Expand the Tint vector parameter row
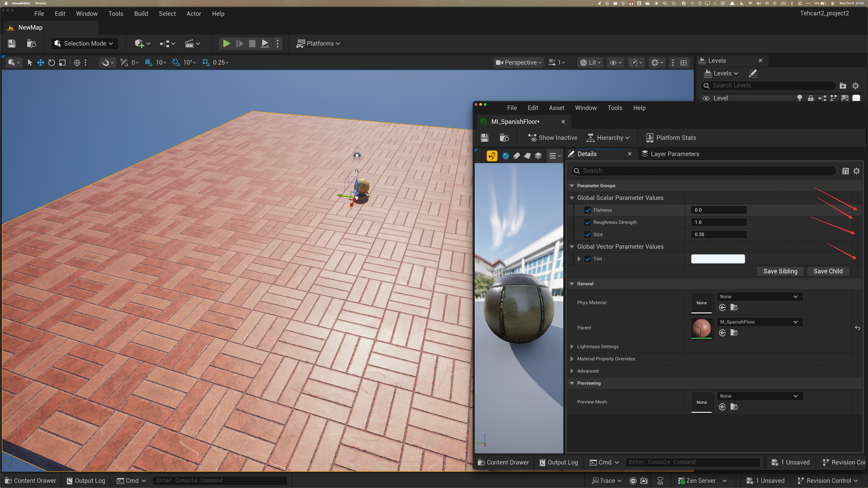 579,259
